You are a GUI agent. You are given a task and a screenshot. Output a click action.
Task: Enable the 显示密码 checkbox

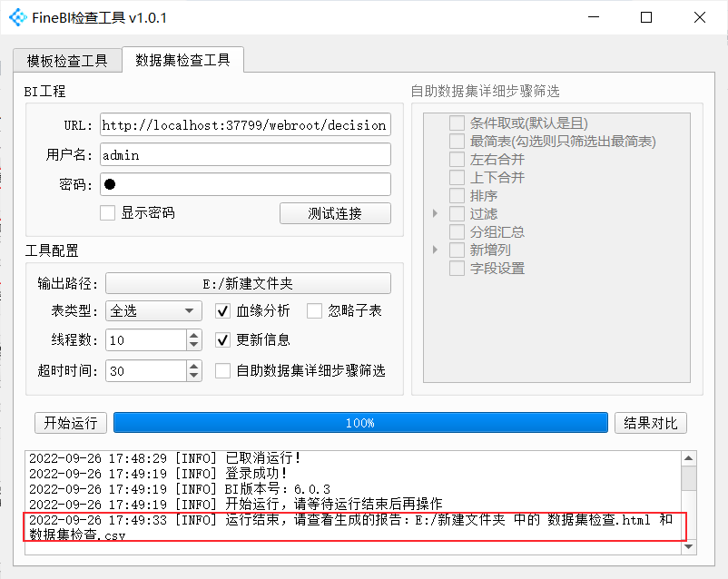click(108, 213)
